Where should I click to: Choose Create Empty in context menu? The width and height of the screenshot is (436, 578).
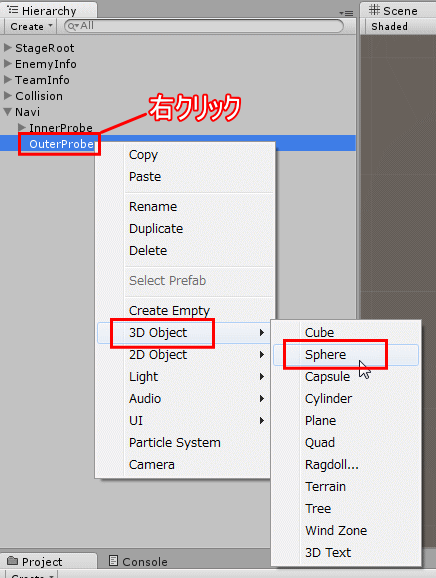(x=169, y=310)
